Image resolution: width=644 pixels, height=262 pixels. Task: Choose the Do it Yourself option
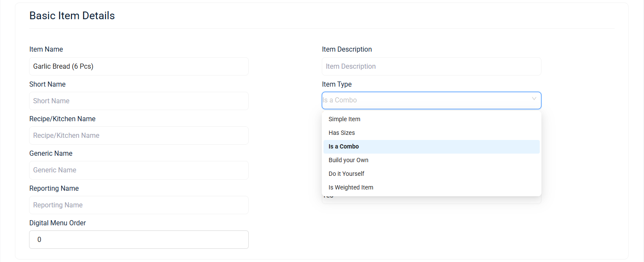(347, 174)
